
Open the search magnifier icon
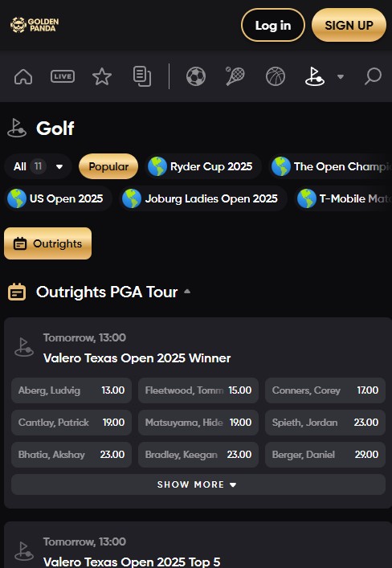[373, 76]
